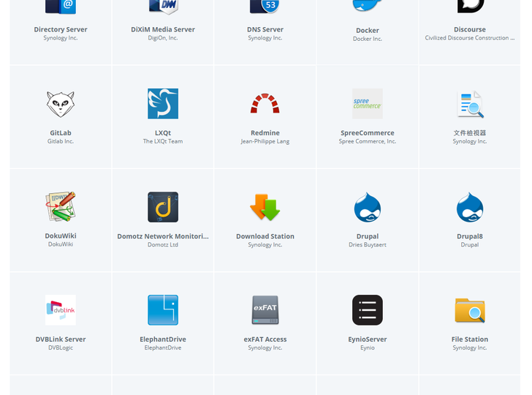Open the exFAT Access drive icon
Screen dimensions: 532x395
tap(265, 310)
